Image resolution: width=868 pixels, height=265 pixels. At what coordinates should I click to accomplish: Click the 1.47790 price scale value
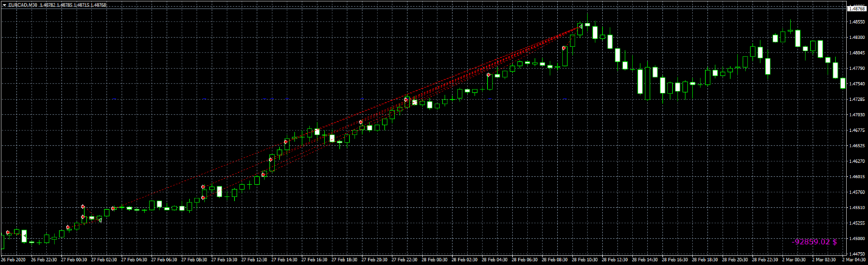click(857, 69)
